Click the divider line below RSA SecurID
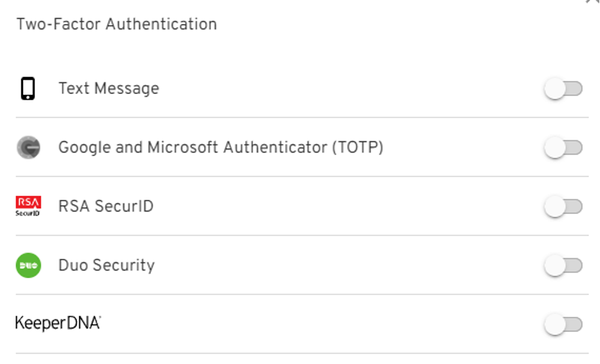 click(301, 236)
